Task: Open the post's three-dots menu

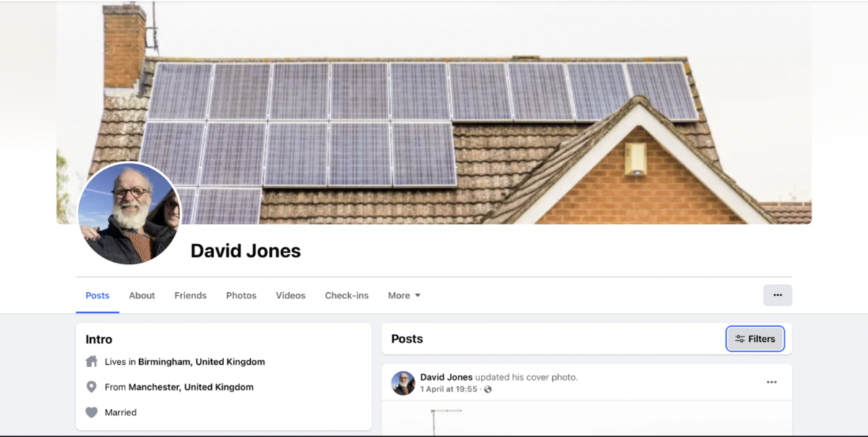Action: click(x=771, y=382)
